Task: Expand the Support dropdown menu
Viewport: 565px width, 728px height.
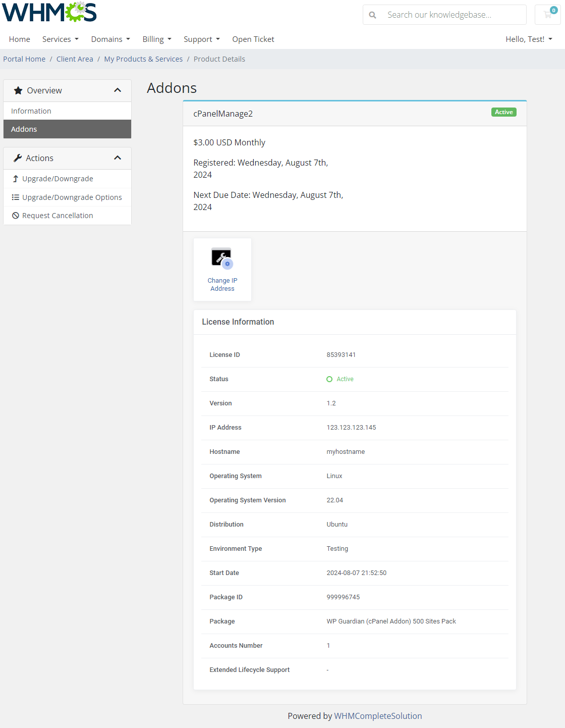Action: [x=202, y=39]
